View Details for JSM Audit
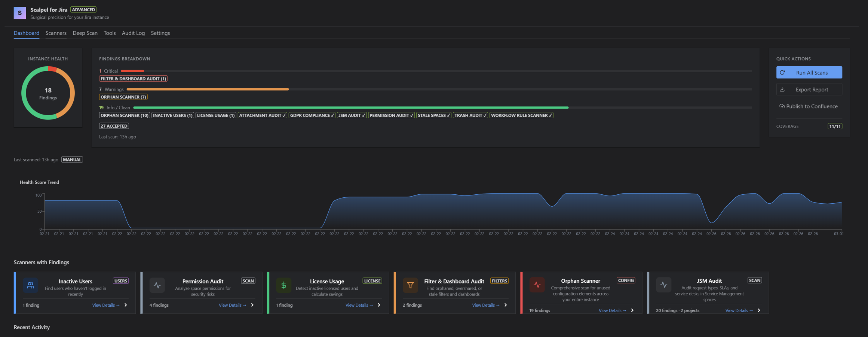The image size is (868, 337). coord(739,310)
